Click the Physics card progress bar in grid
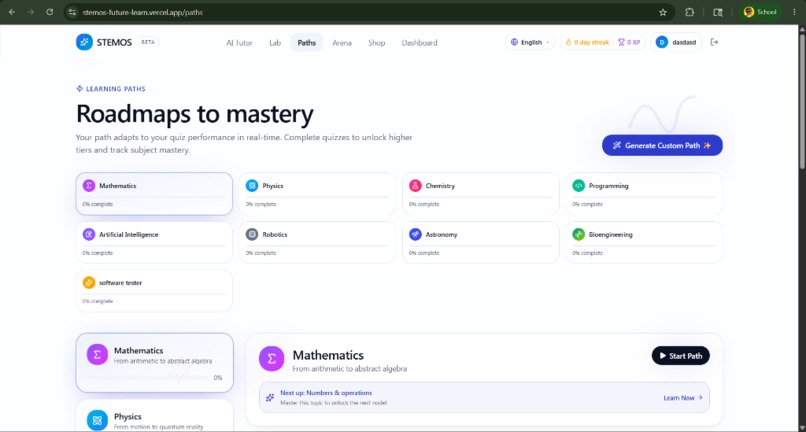The image size is (806, 432). pos(317,197)
